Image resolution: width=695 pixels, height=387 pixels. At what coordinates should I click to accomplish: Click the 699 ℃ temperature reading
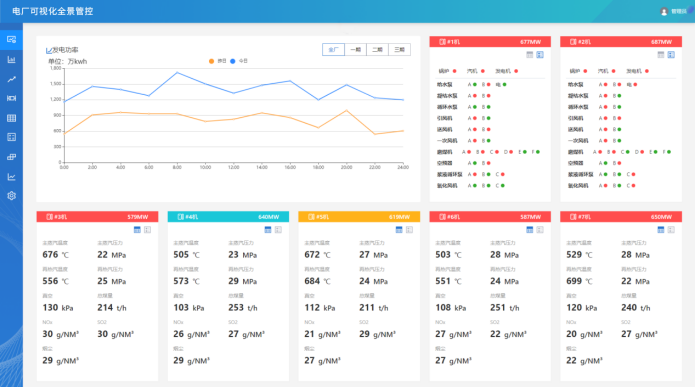point(579,281)
